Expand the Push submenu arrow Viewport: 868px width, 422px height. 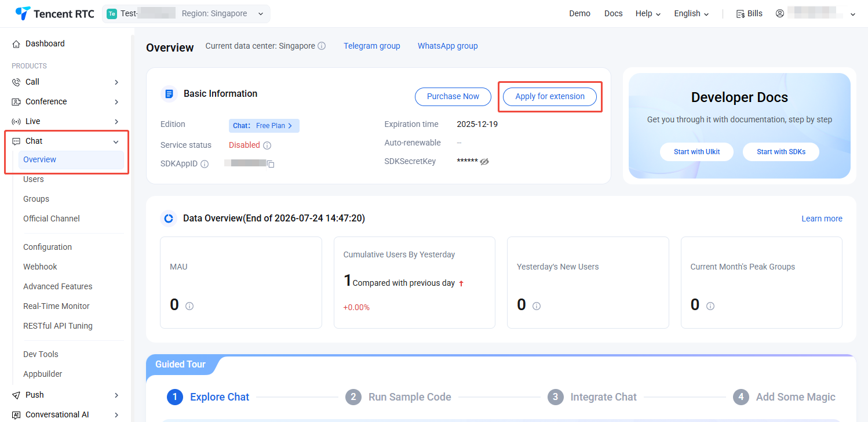[x=116, y=395]
